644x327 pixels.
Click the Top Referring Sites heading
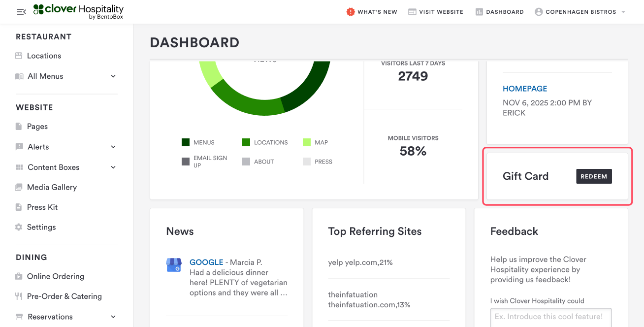point(375,231)
